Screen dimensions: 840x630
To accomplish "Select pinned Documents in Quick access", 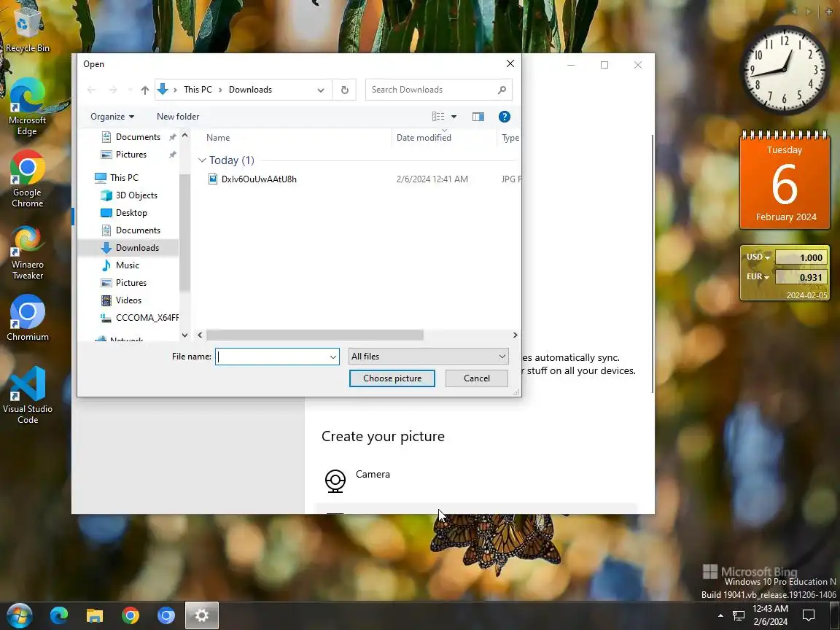I will (138, 137).
